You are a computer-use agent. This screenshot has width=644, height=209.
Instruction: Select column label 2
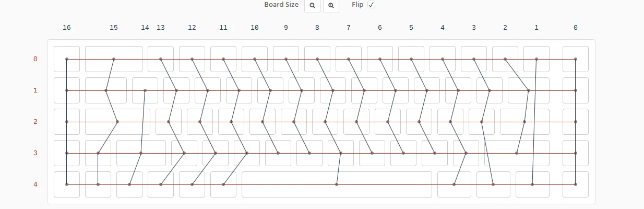(x=505, y=28)
